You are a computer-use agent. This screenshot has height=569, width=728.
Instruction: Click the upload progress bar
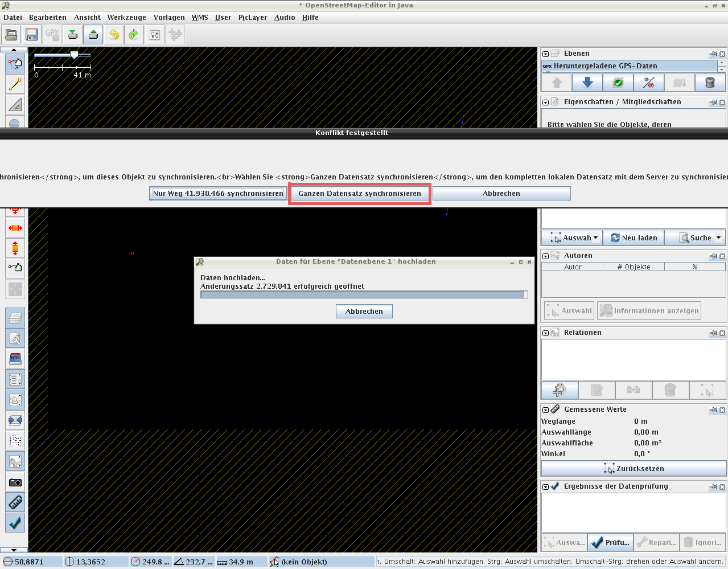pyautogui.click(x=364, y=295)
